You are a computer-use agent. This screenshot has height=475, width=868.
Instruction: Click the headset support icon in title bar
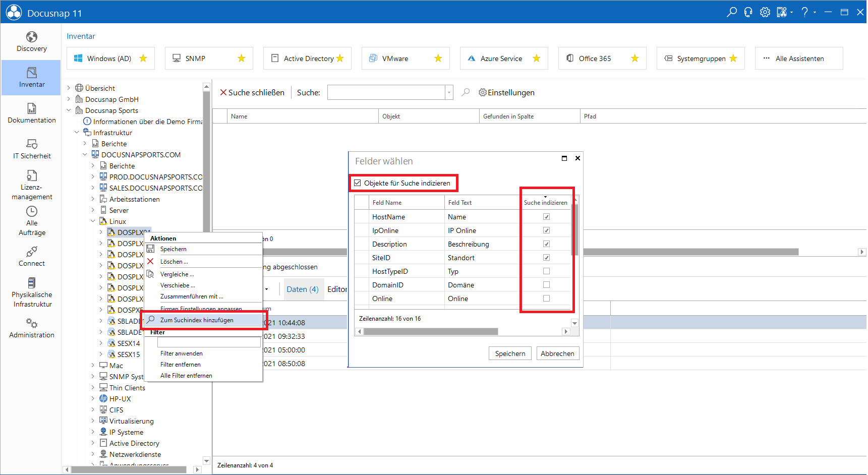click(x=748, y=12)
